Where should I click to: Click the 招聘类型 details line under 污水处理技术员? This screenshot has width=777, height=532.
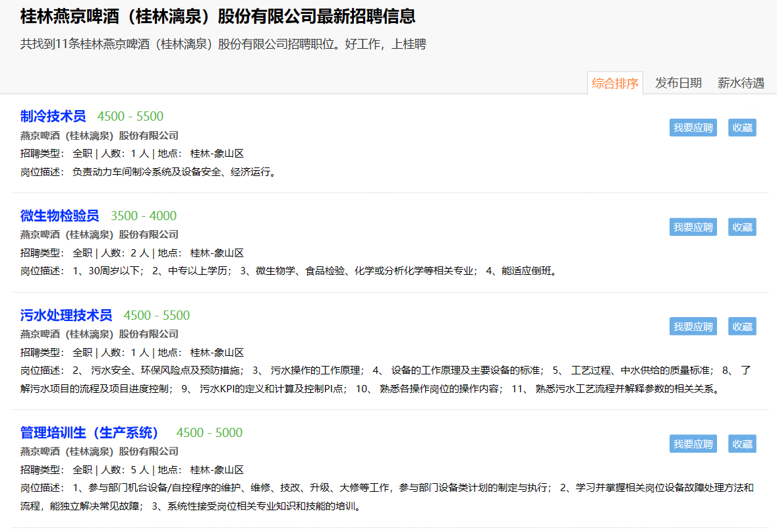click(132, 353)
